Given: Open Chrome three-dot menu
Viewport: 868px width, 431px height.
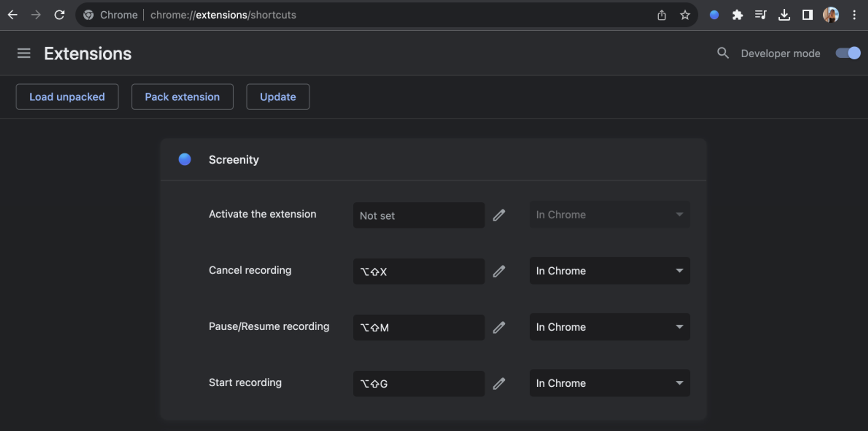Looking at the screenshot, I should pyautogui.click(x=854, y=15).
